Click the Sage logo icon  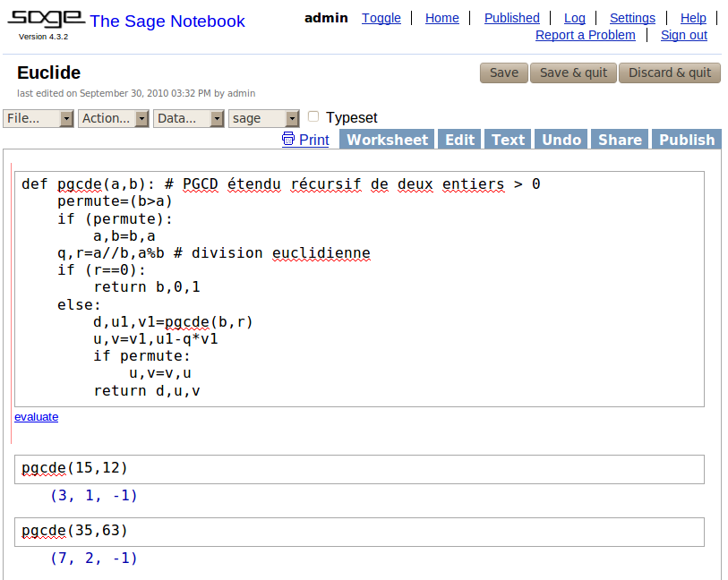point(47,19)
